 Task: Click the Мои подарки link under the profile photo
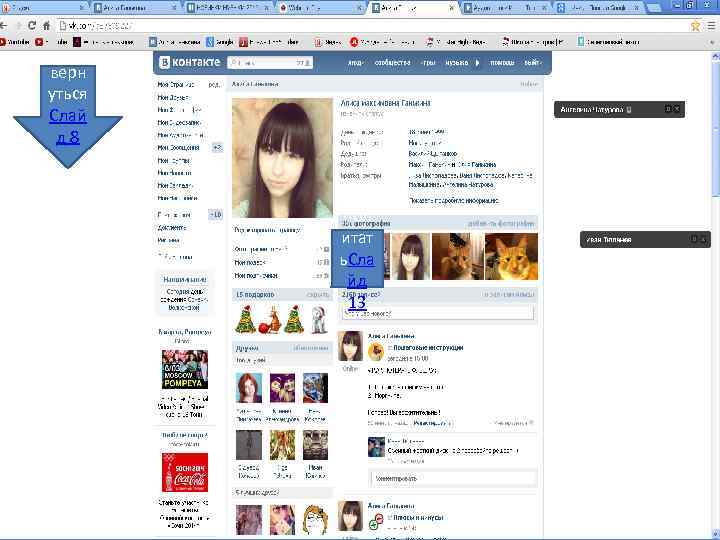250,263
